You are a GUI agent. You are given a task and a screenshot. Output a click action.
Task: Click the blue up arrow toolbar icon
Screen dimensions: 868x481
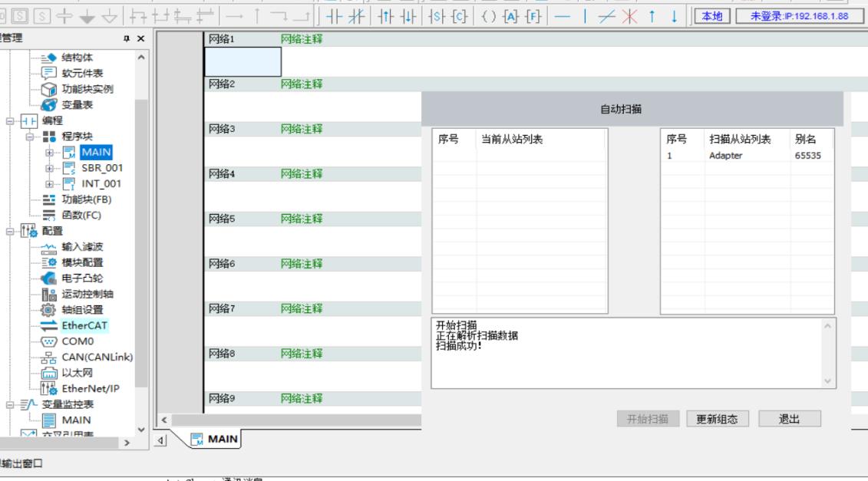coord(652,16)
